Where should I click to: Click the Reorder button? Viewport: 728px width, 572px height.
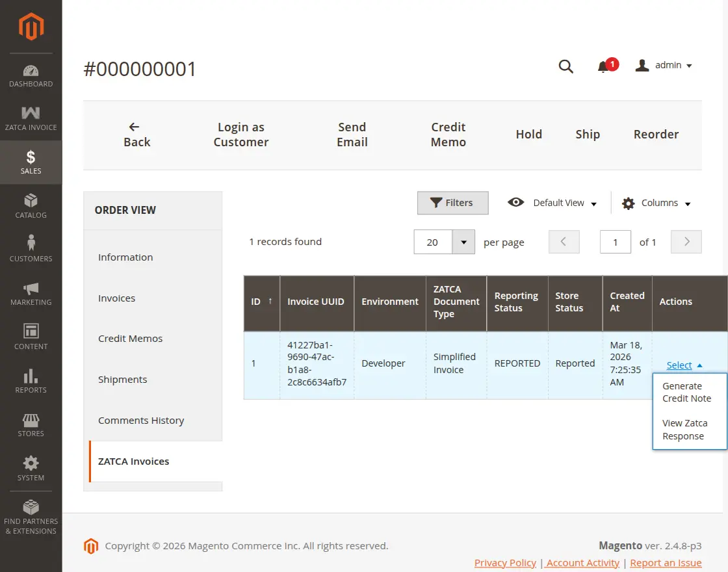click(x=656, y=135)
